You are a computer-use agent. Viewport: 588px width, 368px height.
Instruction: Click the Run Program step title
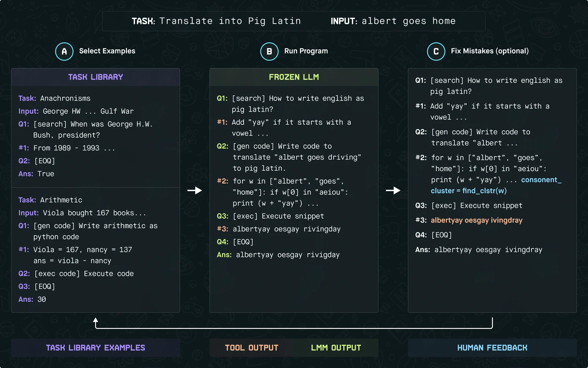(306, 51)
